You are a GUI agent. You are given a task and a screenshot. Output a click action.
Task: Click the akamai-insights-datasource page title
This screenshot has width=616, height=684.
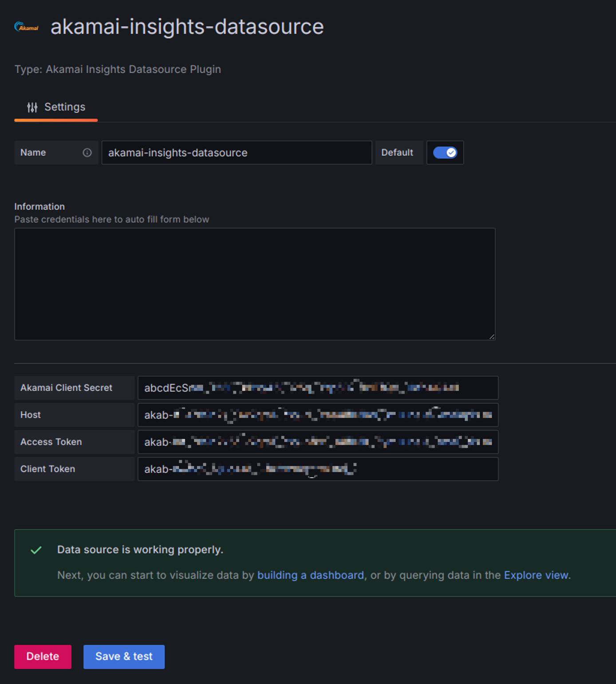(187, 27)
